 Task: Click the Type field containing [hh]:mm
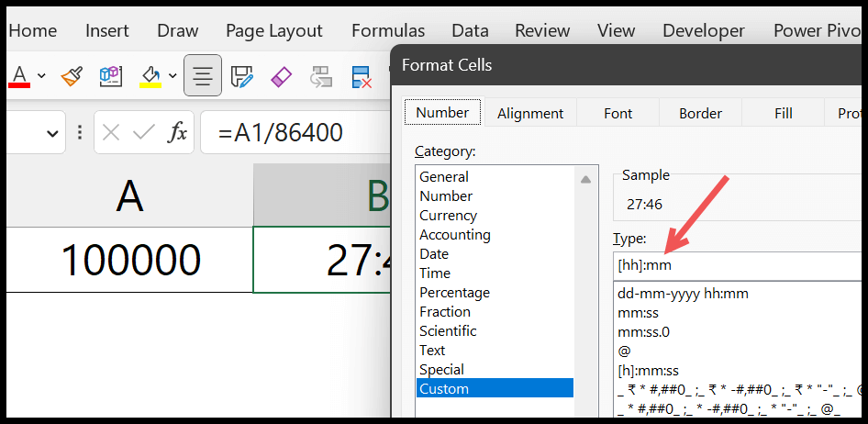[738, 266]
